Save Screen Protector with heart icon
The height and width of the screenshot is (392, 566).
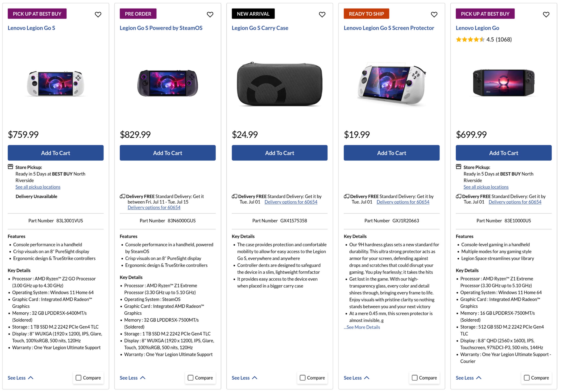(434, 14)
